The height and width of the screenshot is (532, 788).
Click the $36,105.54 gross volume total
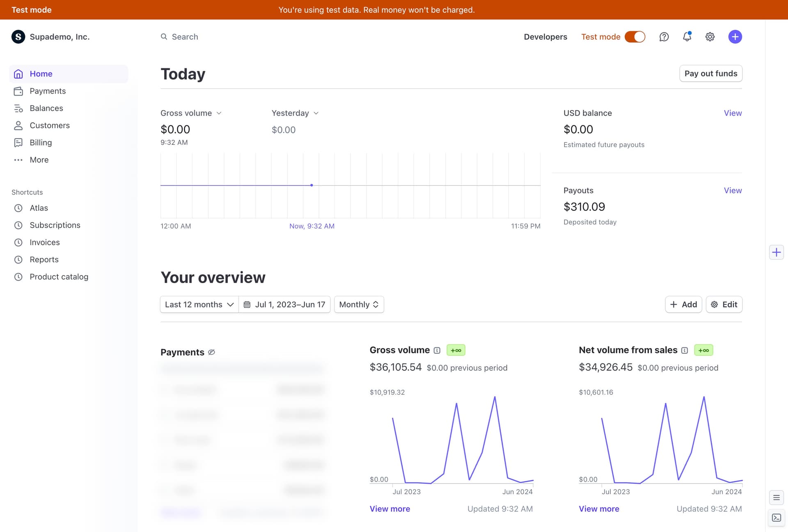click(396, 367)
